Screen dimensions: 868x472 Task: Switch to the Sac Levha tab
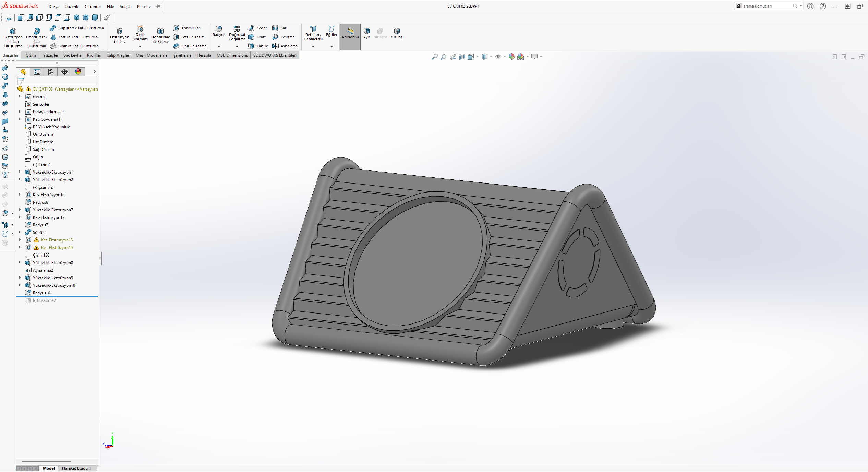coord(73,55)
